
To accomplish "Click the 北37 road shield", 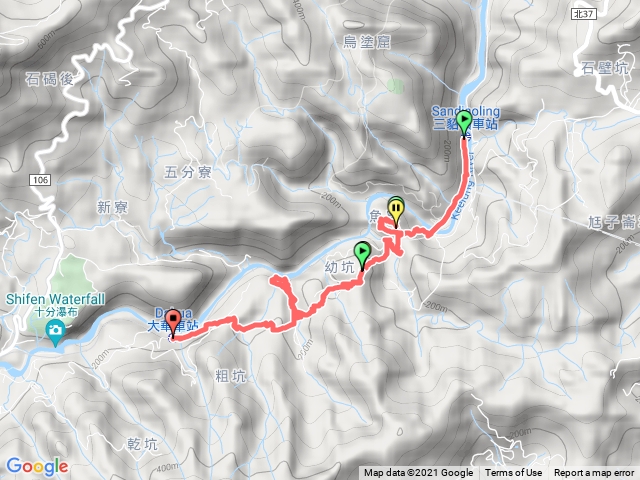I will [x=583, y=14].
